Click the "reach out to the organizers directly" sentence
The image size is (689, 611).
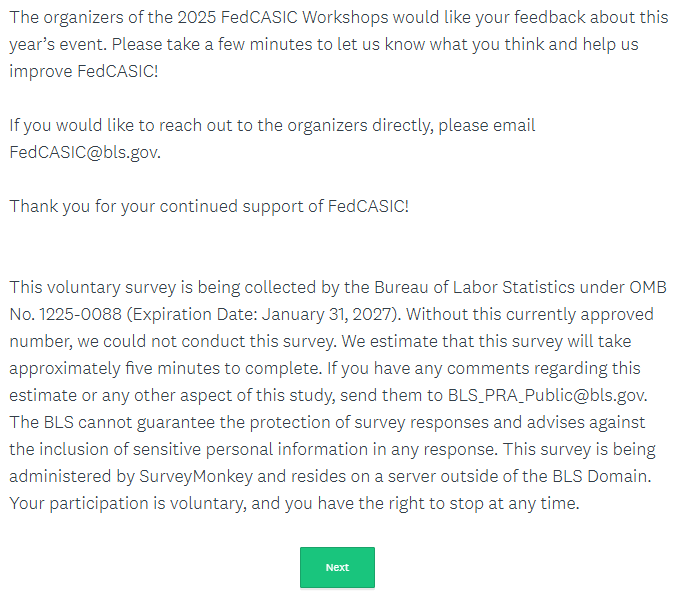tap(272, 126)
